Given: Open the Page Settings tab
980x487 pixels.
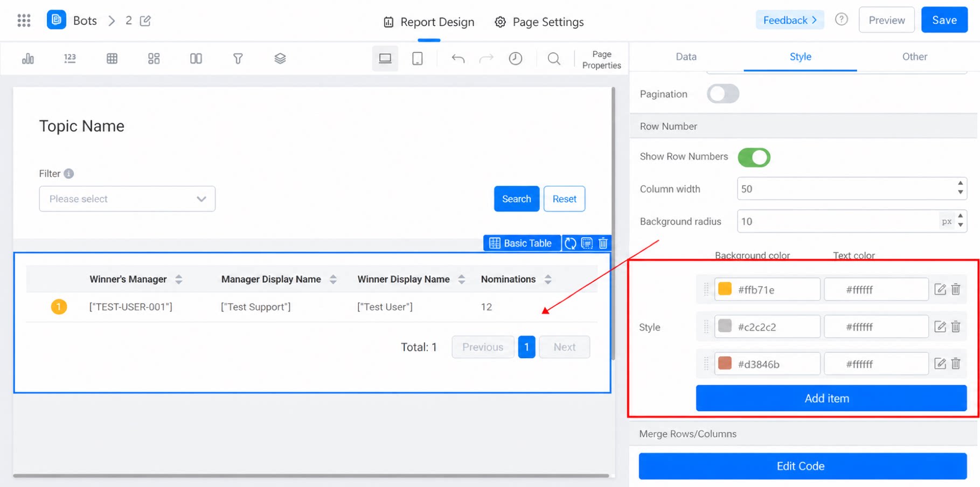Looking at the screenshot, I should [539, 22].
